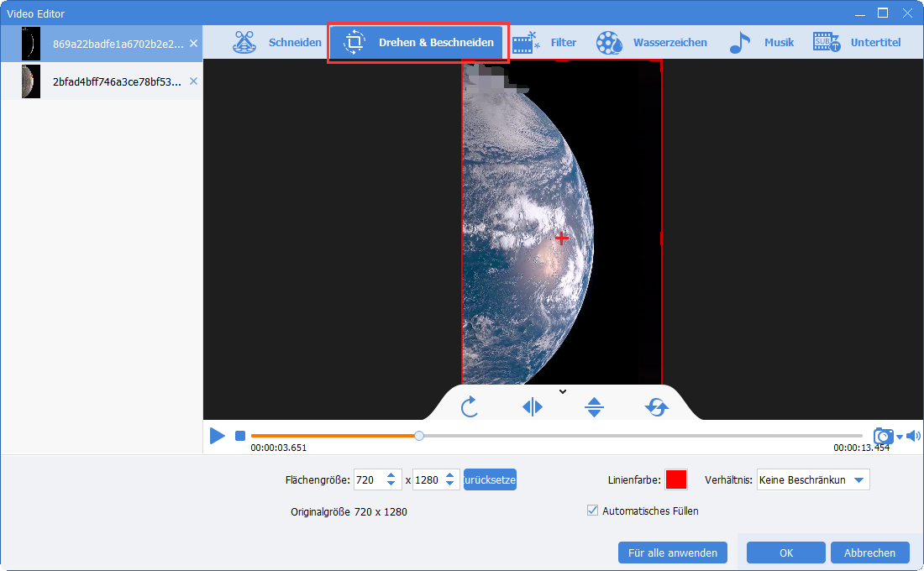The height and width of the screenshot is (571, 924).
Task: Select file 869a22badfe1a6702b2e2...
Action: tap(102, 44)
